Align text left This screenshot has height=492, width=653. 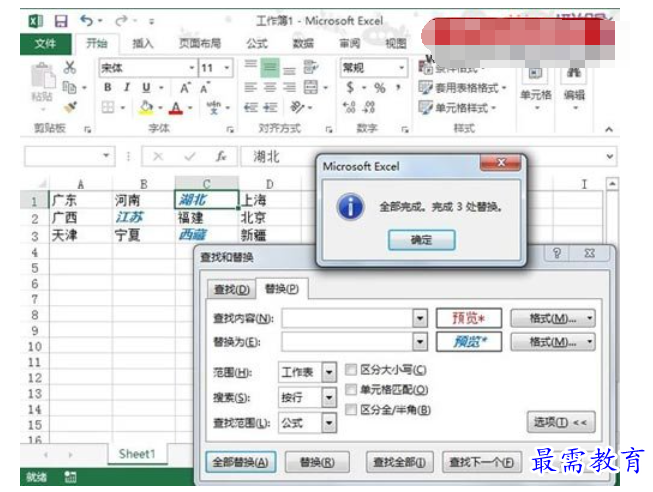[250, 87]
